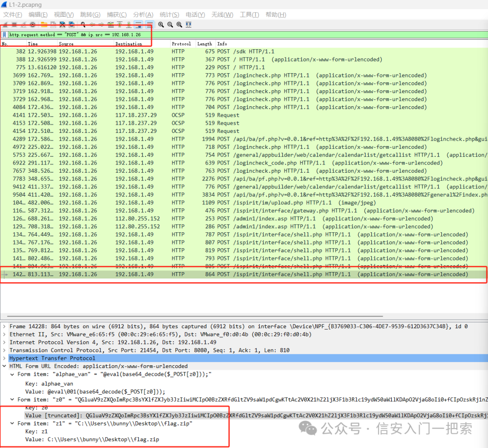
Task: Select packet 6922 POST /logincheck_code.php row
Action: (244, 163)
